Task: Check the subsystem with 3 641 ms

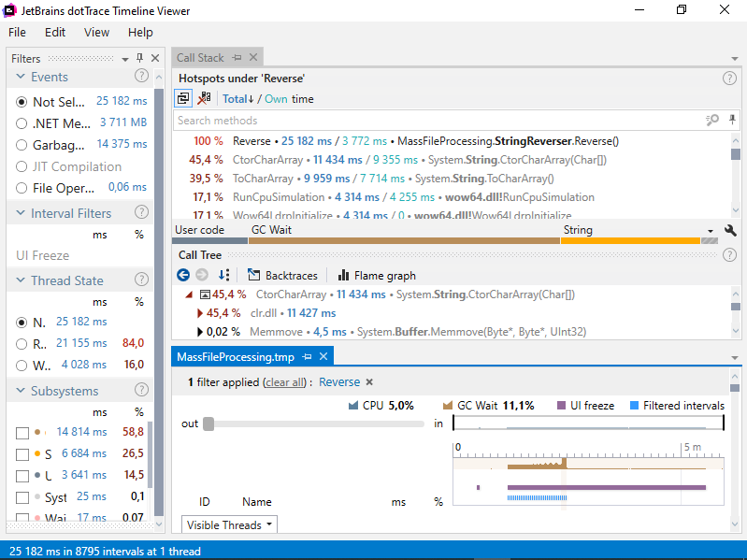Action: [22, 476]
